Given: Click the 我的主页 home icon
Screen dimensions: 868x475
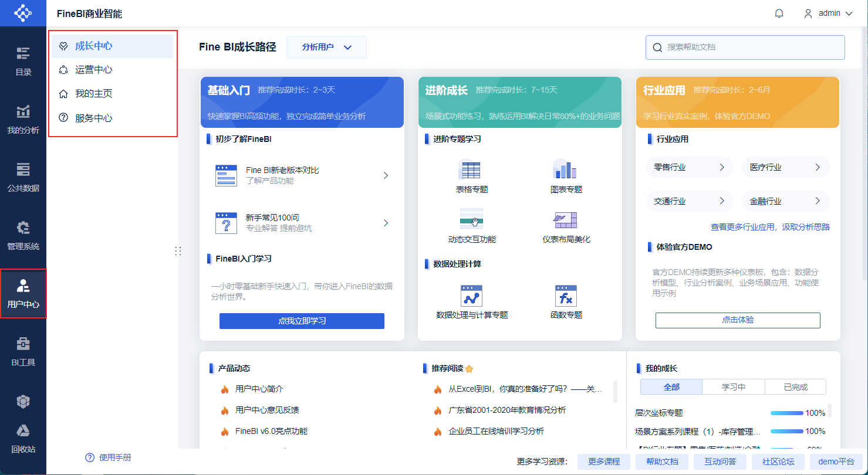Looking at the screenshot, I should [x=63, y=94].
